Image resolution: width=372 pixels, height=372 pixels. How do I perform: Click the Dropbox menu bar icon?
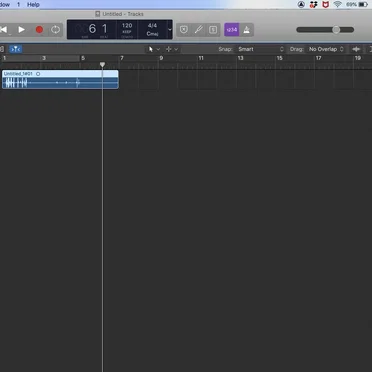(313, 5)
